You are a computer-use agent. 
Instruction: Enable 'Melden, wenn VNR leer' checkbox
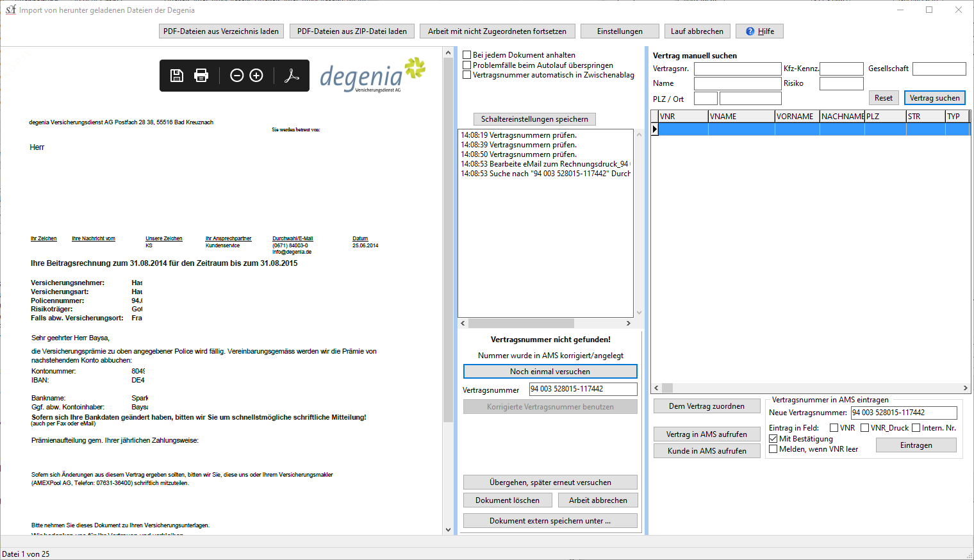[773, 449]
